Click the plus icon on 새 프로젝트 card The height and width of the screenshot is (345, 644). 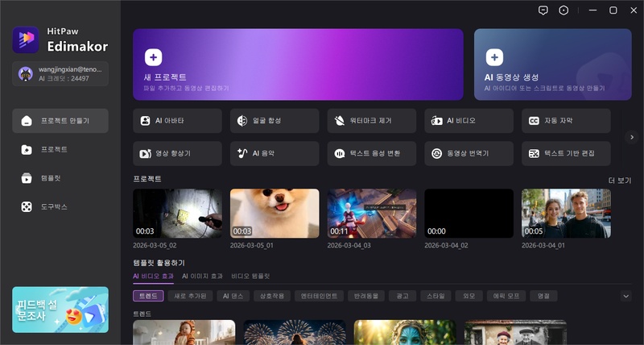point(153,57)
